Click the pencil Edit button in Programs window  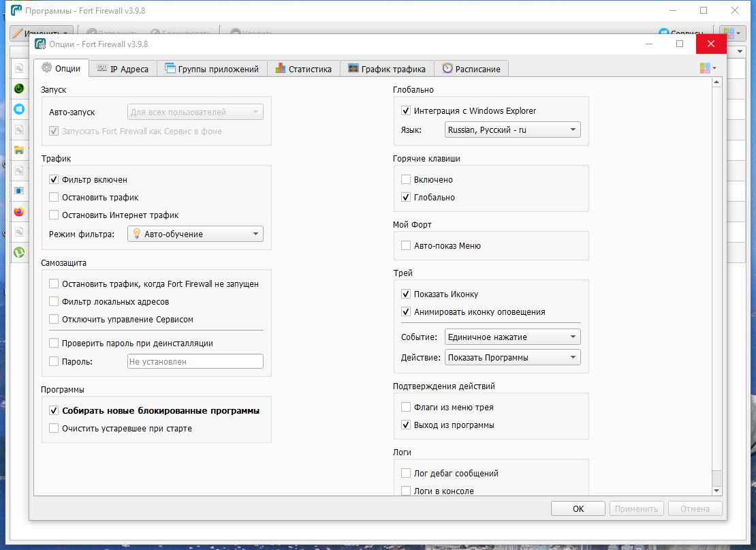point(42,33)
